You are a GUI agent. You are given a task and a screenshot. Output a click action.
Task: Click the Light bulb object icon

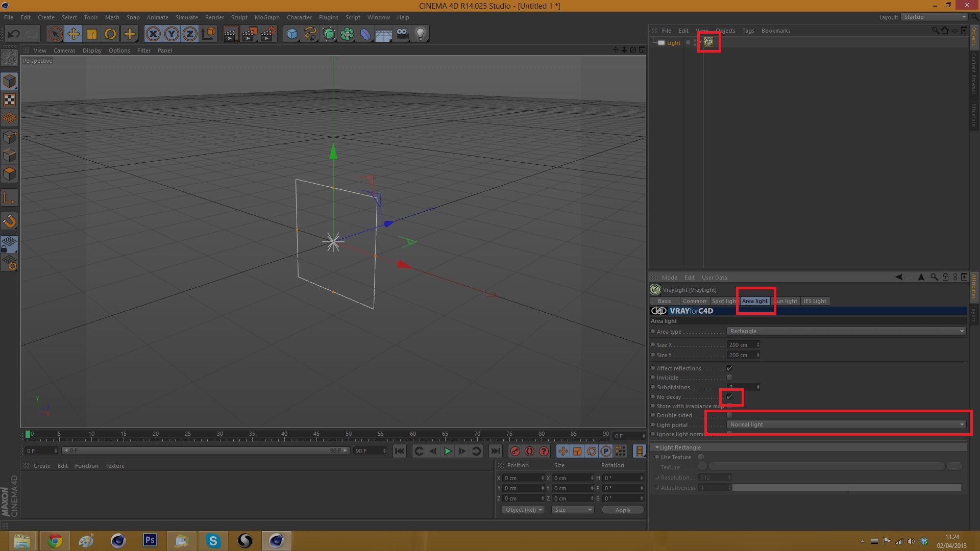(x=420, y=34)
